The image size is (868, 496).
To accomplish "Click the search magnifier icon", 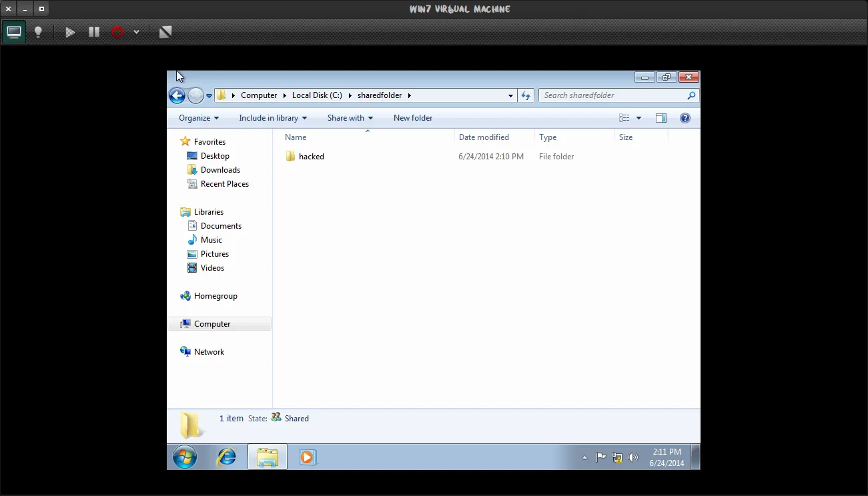I will pos(691,95).
